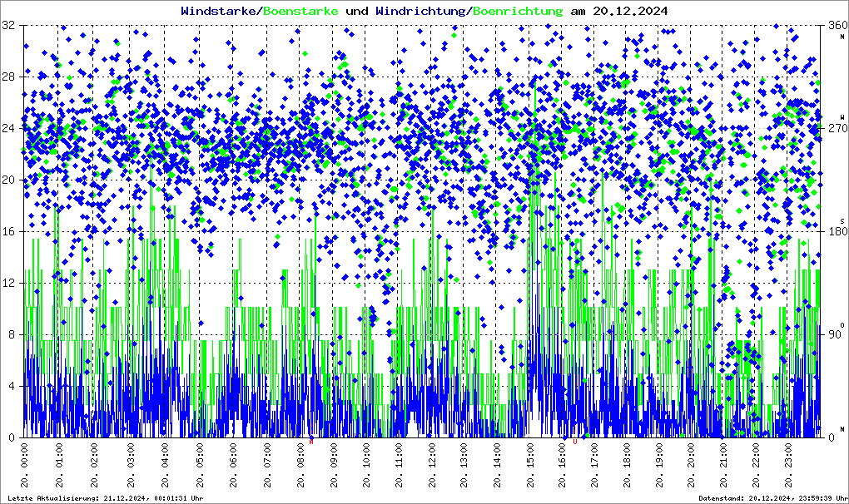Click the 270 degree west label

832,129
